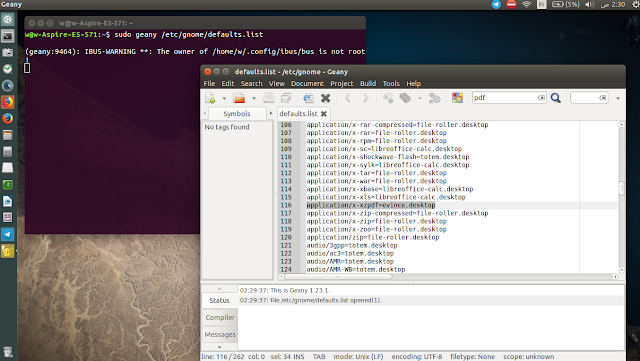
Task: Open Telegram from the dock
Action: 8,234
